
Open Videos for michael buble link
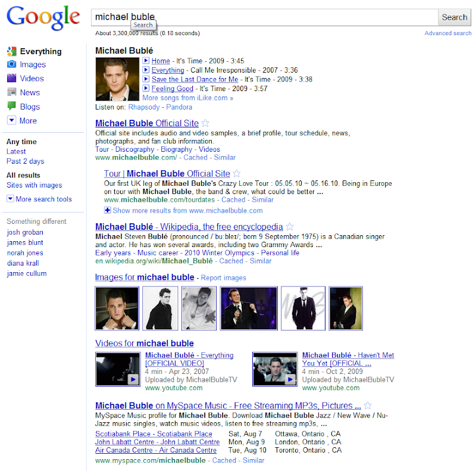coord(144,343)
